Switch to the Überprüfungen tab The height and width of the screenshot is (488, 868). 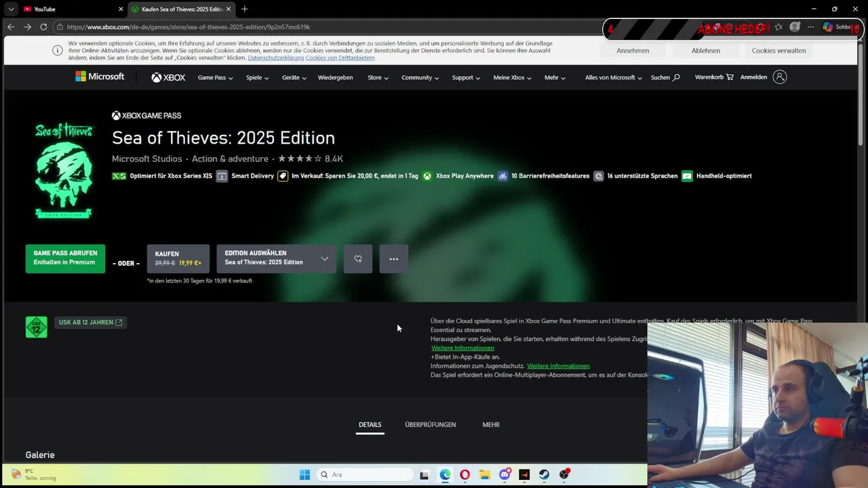click(x=430, y=425)
